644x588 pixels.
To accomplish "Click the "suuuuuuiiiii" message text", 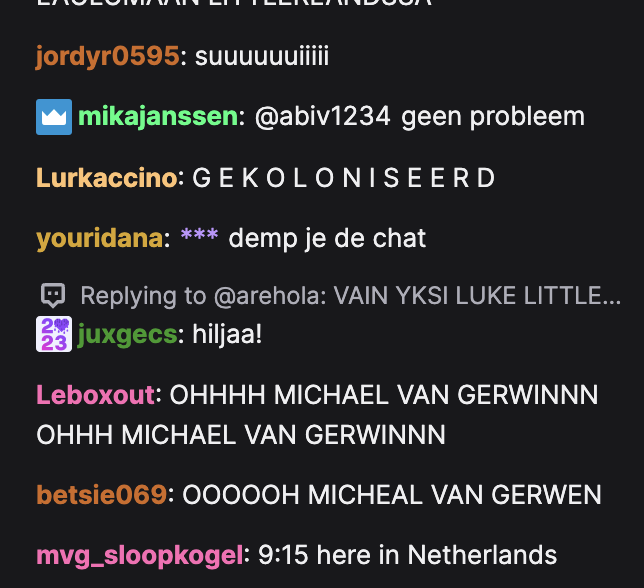I will pos(262,56).
